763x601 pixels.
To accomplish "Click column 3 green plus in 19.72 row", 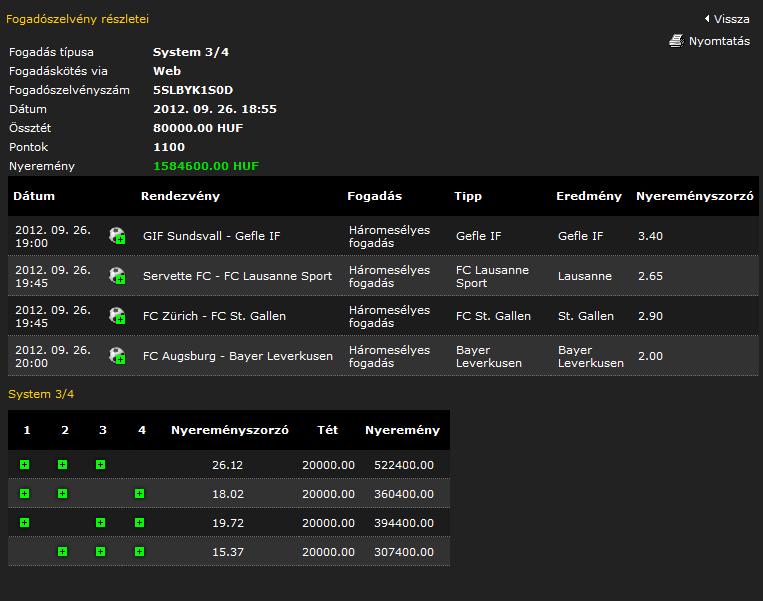I will point(100,523).
